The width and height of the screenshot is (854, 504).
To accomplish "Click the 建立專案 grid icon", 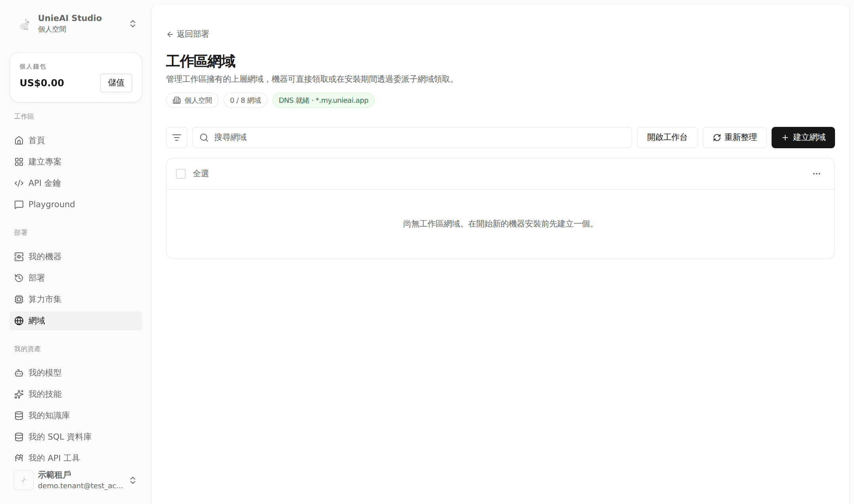I will [x=19, y=162].
